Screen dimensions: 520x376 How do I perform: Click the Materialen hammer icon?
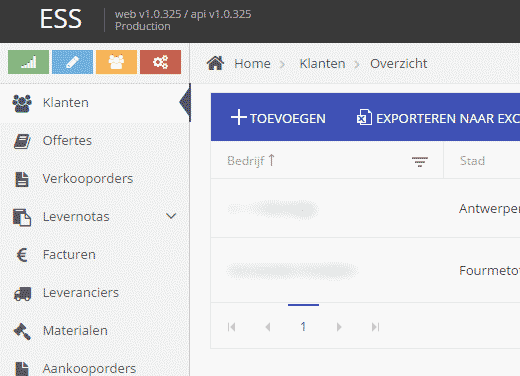point(22,331)
